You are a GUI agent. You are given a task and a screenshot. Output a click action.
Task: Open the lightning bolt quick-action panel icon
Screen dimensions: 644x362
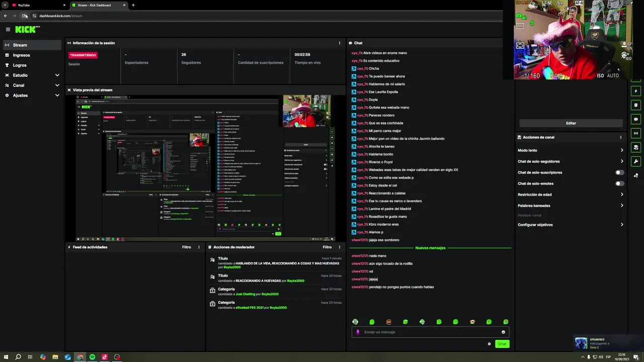point(636,91)
